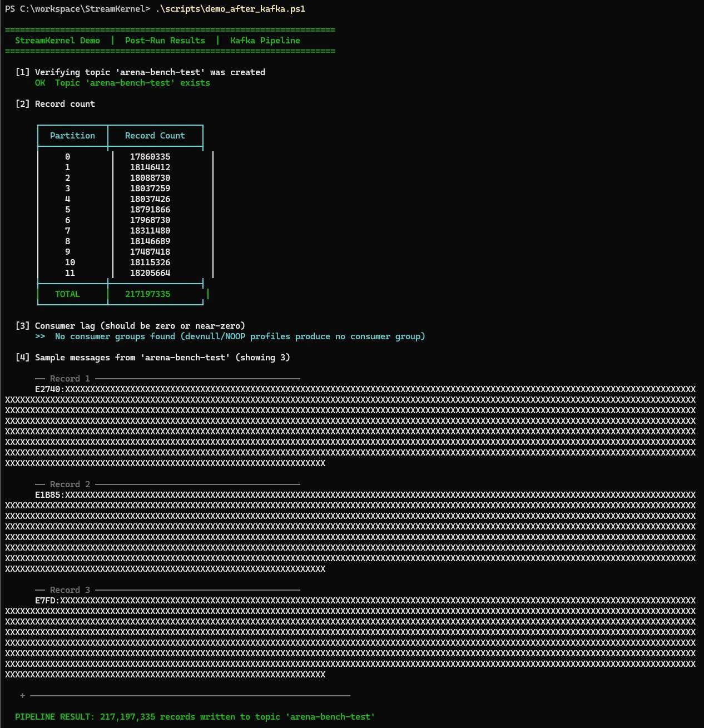704x728 pixels.
Task: Click the command '.\scripts\demo_after_kafka.ps1'
Action: (230, 8)
